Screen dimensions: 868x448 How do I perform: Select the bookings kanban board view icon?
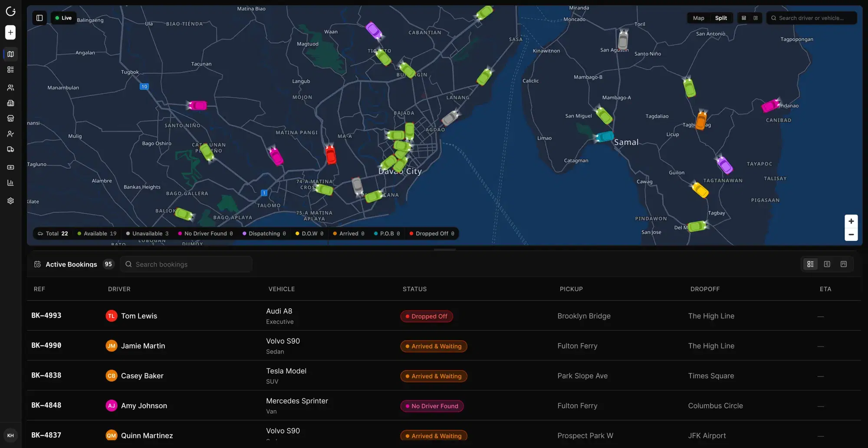[844, 264]
